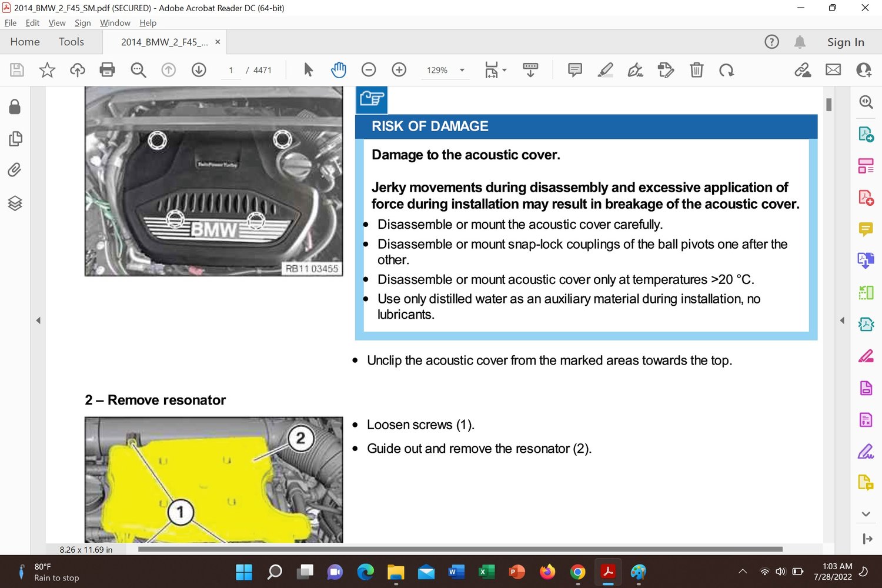Click the vertical scrollbar thumb
This screenshot has height=588, width=882.
828,105
